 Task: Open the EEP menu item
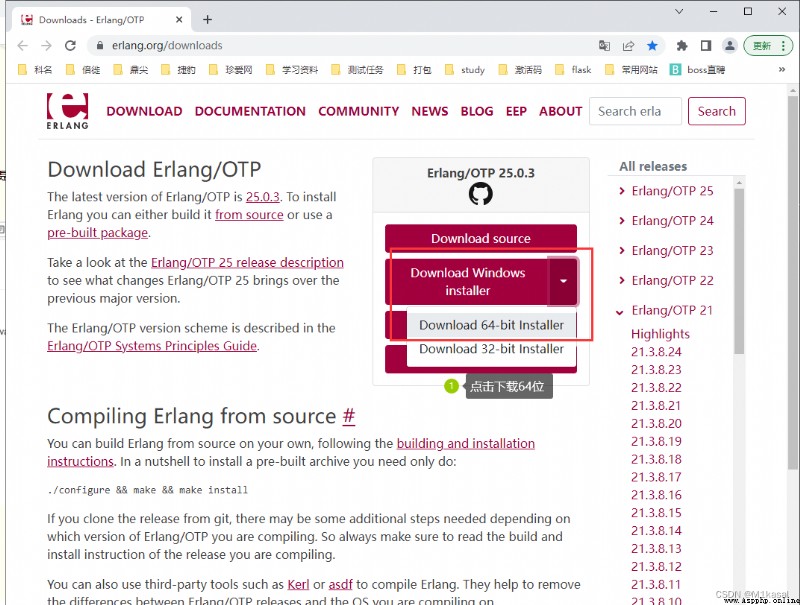[516, 111]
